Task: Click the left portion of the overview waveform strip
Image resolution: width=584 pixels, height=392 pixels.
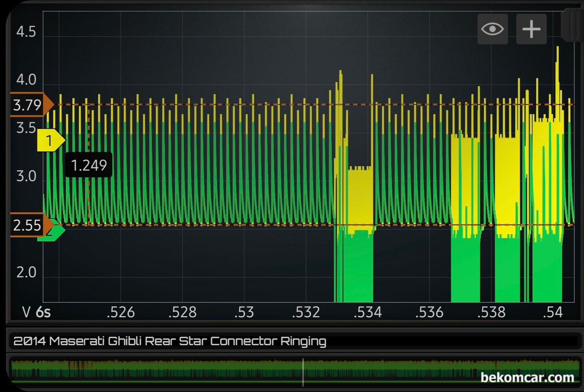Action: tap(99, 371)
